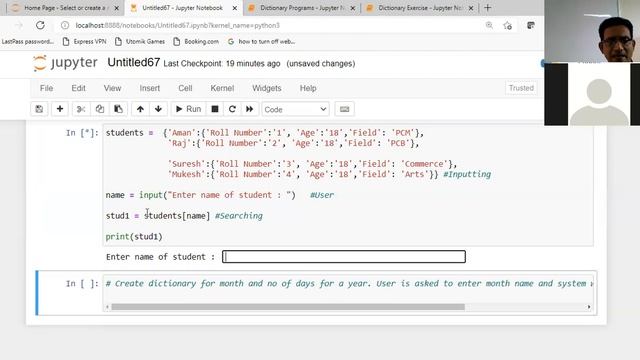This screenshot has width=640, height=360.
Task: Restart kernel and rerun notebook icon
Action: tap(249, 109)
